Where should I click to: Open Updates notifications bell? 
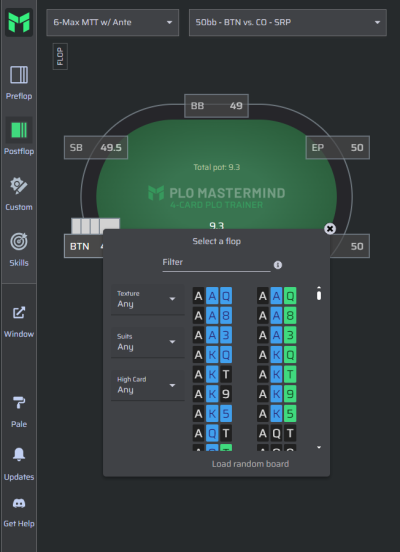pyautogui.click(x=19, y=464)
